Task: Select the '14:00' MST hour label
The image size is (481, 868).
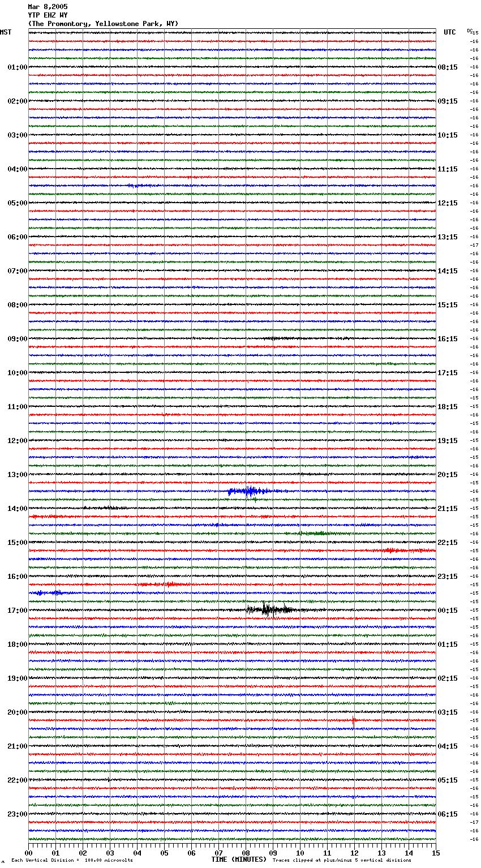Action: click(18, 509)
